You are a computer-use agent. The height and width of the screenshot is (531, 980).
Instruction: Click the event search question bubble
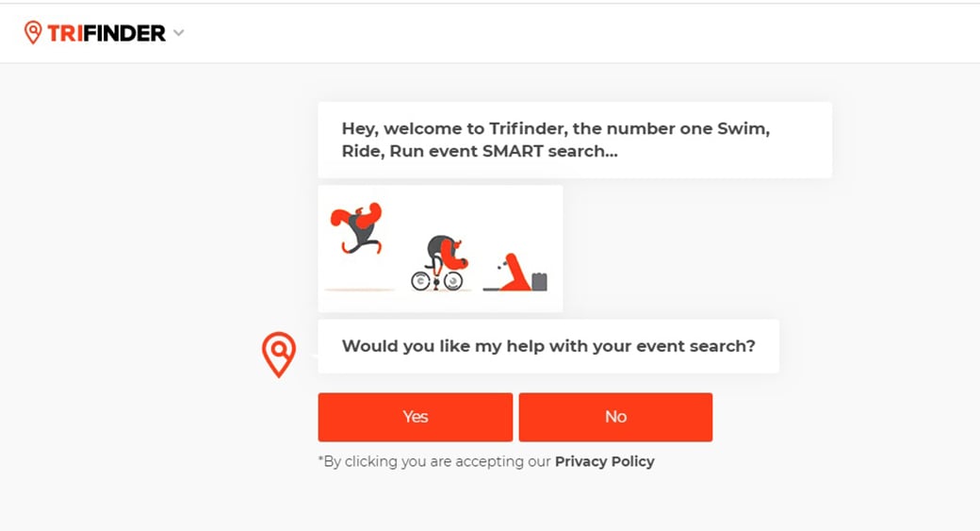pos(547,346)
